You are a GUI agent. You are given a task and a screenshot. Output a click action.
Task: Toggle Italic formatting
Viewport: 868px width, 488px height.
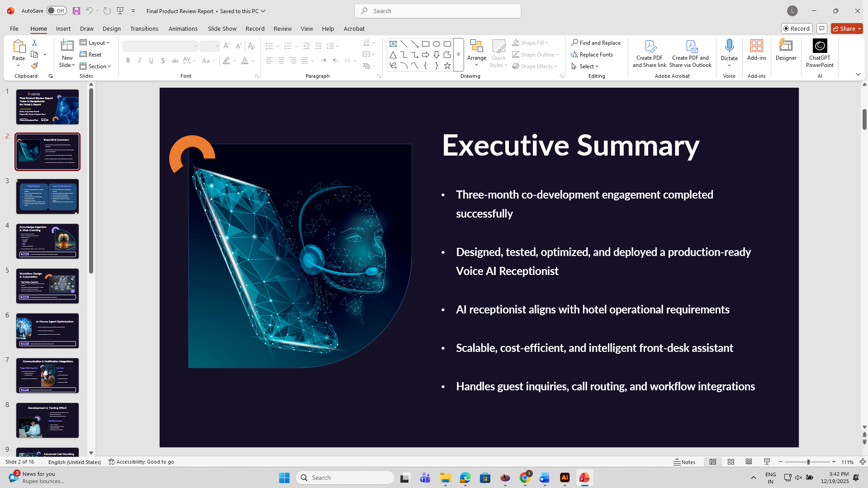pyautogui.click(x=140, y=61)
